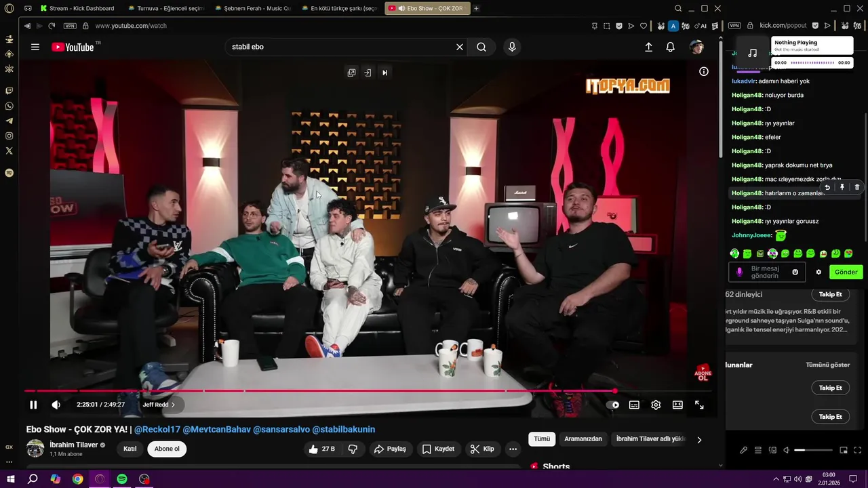
Task: Toggle picture-in-picture in sidebar player
Action: coord(844,450)
